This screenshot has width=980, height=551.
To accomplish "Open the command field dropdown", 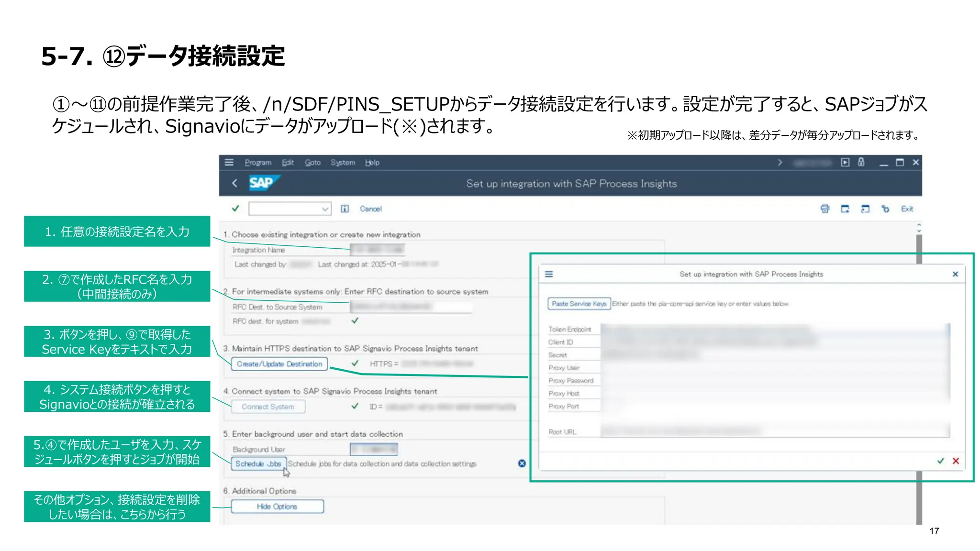I will tap(325, 209).
